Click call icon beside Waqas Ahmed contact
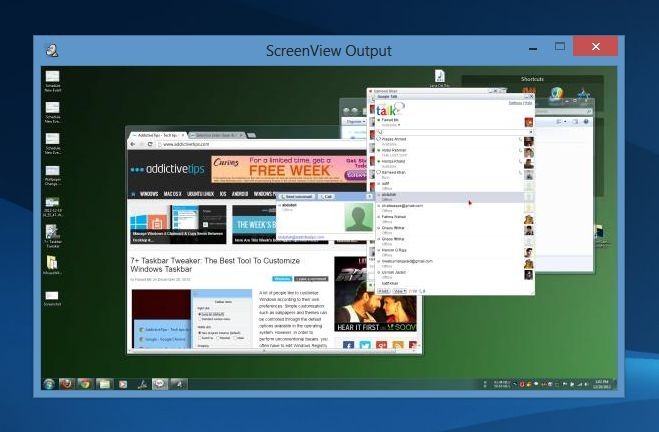The width and height of the screenshot is (659, 432). click(520, 139)
